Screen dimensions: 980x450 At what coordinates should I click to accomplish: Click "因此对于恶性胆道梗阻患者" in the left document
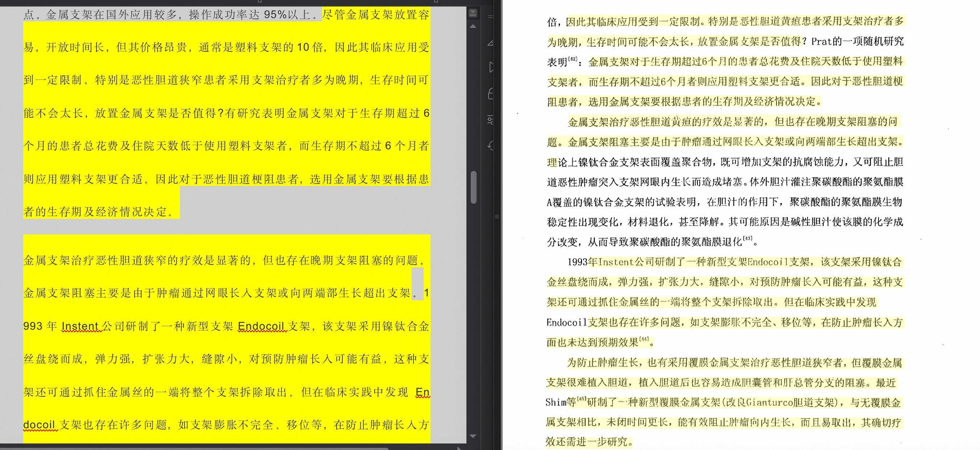tap(227, 179)
